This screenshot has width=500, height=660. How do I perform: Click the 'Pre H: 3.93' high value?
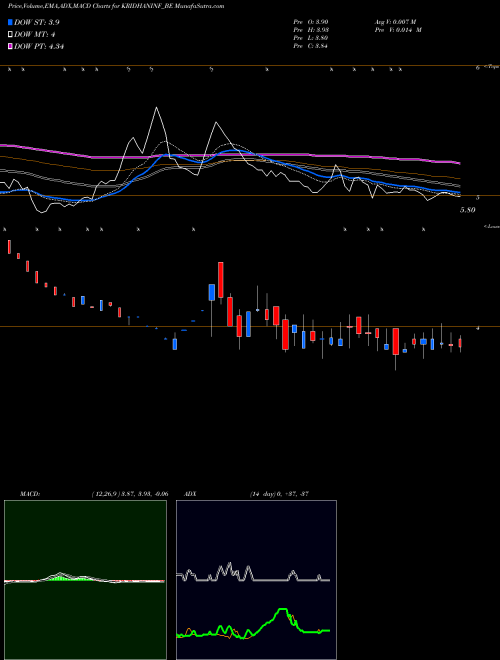(311, 29)
